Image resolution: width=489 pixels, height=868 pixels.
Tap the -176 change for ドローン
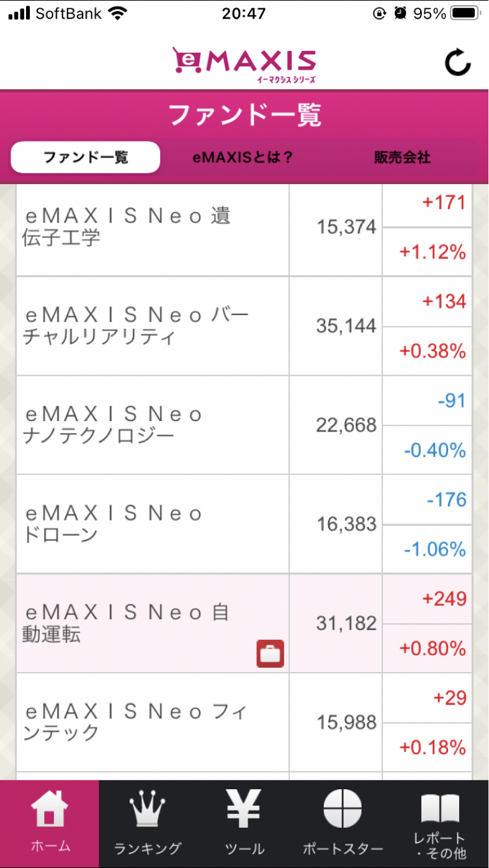[x=446, y=500]
